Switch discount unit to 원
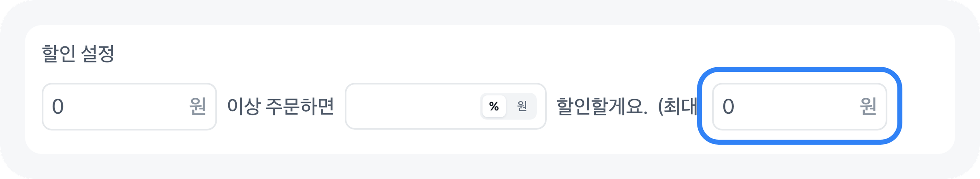The height and width of the screenshot is (179, 980). click(522, 106)
